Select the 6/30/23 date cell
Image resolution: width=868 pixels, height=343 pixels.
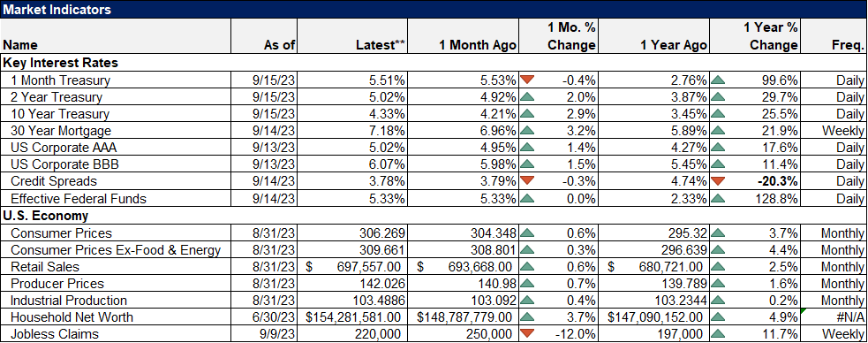(x=264, y=317)
